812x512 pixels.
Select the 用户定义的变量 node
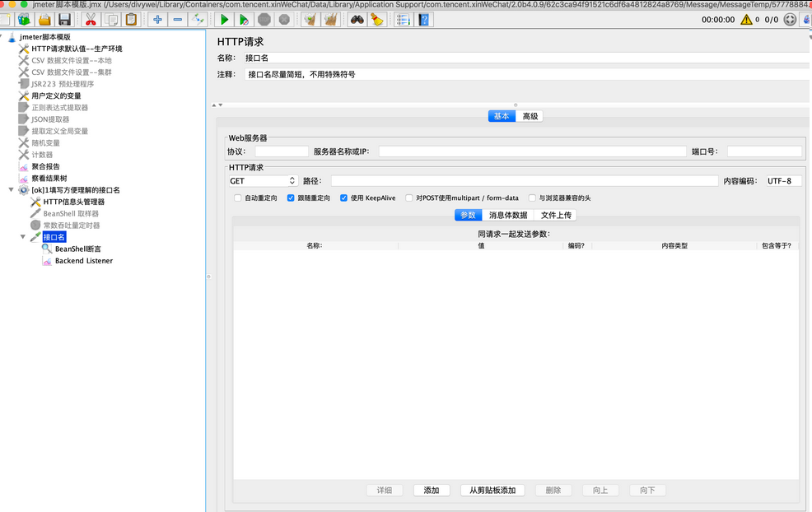point(57,95)
